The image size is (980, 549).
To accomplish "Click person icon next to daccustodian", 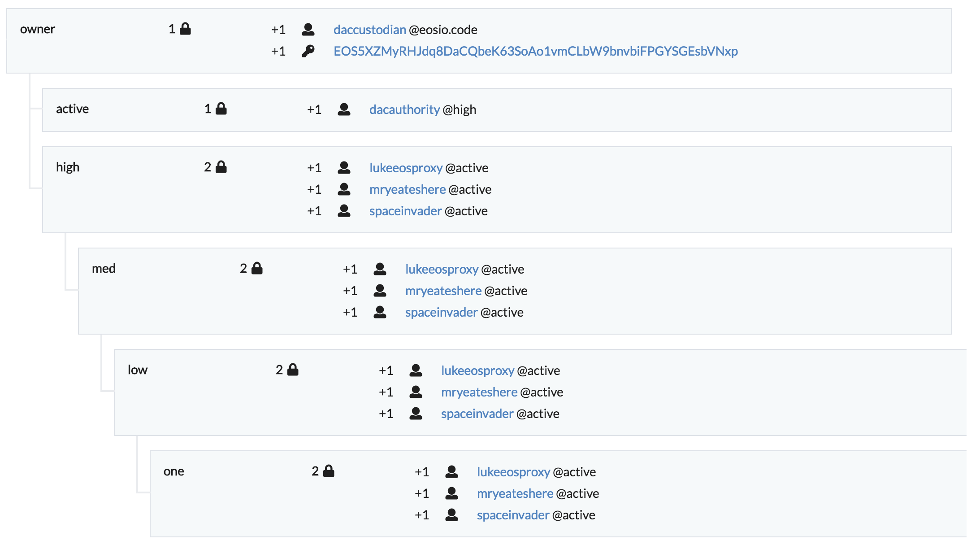I will click(x=308, y=30).
